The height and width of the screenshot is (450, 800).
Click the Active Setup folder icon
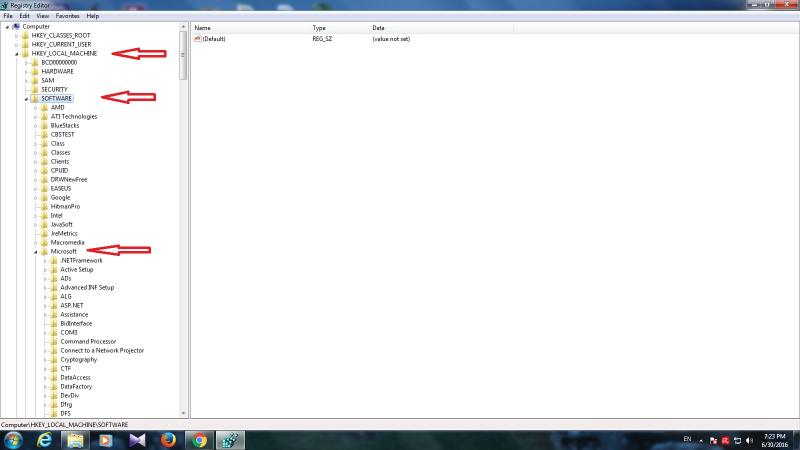(54, 269)
